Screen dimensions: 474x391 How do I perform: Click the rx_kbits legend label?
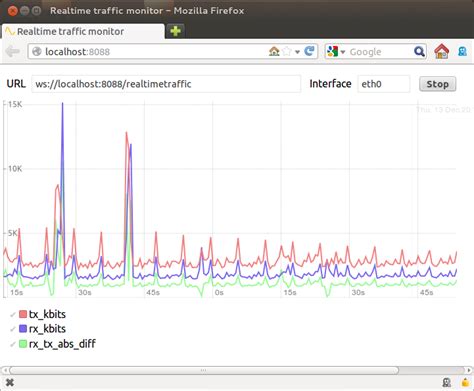[47, 329]
